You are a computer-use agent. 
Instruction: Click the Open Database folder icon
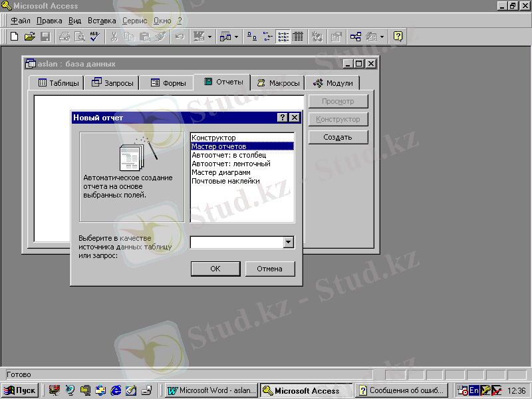coord(29,37)
